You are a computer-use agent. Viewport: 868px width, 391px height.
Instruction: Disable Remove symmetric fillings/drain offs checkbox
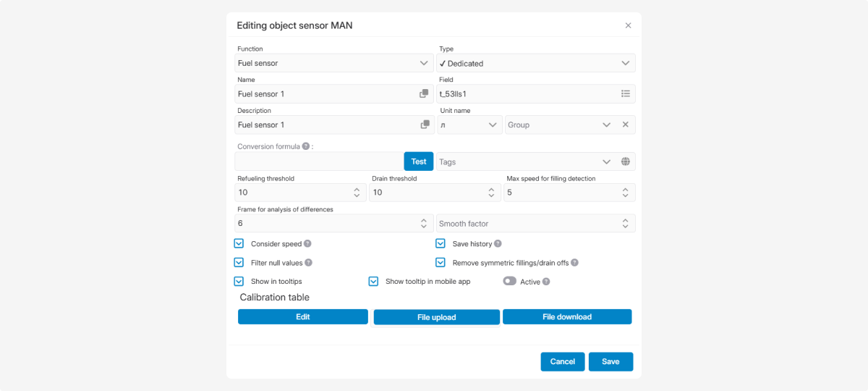pyautogui.click(x=440, y=263)
